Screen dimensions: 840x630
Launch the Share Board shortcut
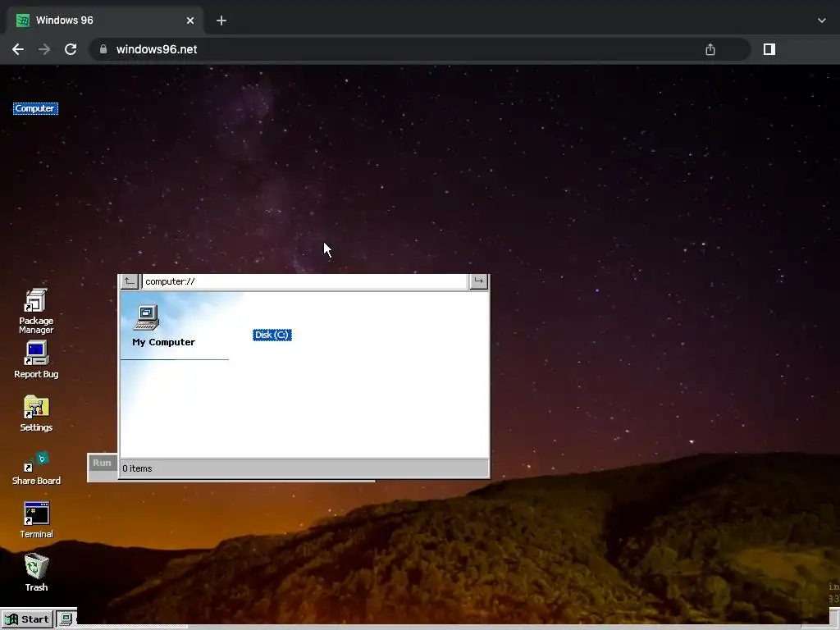point(36,468)
